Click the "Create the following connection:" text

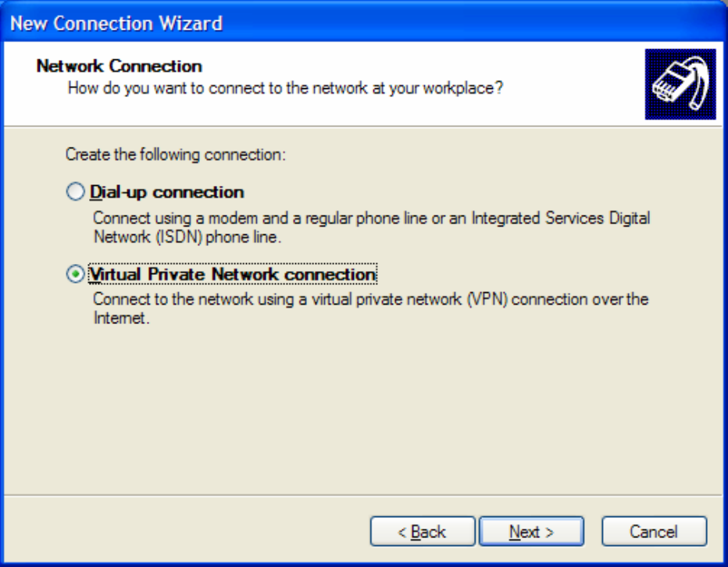[x=176, y=155]
